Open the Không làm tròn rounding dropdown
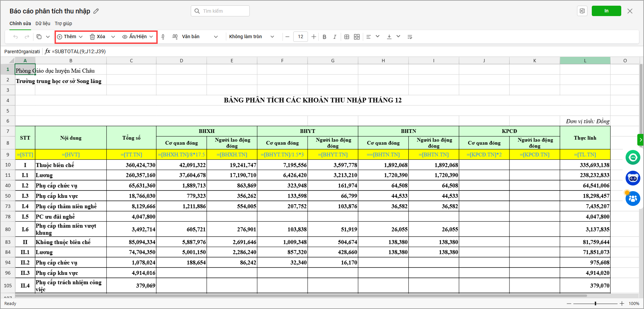644x309 pixels. pyautogui.click(x=251, y=37)
